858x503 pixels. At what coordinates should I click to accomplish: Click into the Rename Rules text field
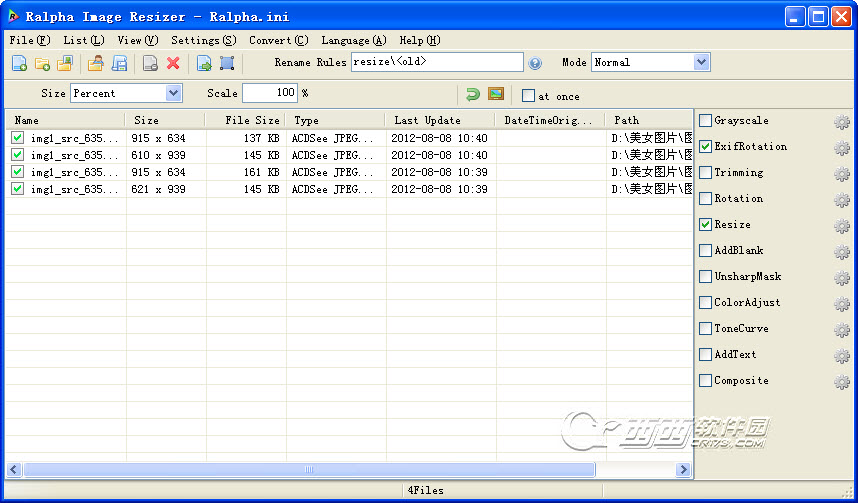(x=437, y=62)
